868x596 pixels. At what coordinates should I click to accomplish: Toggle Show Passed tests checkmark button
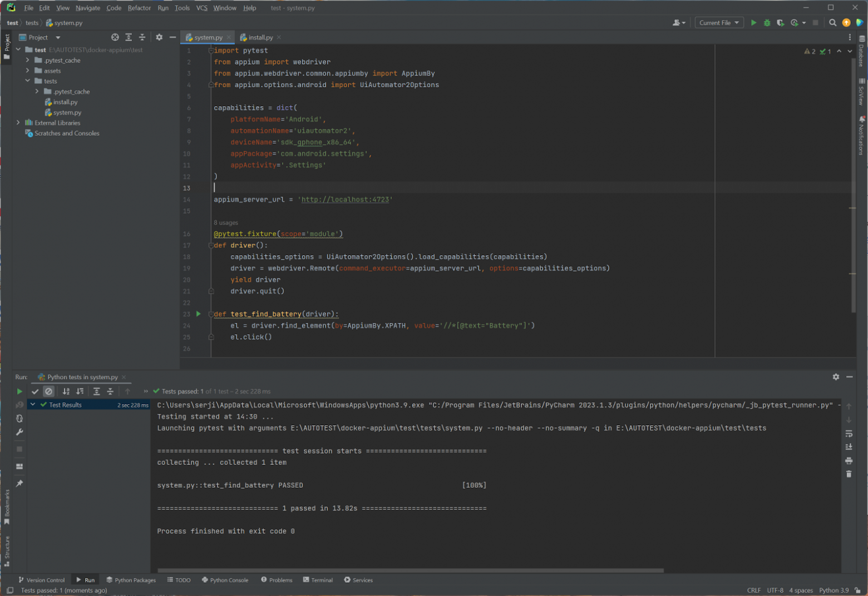pyautogui.click(x=35, y=391)
